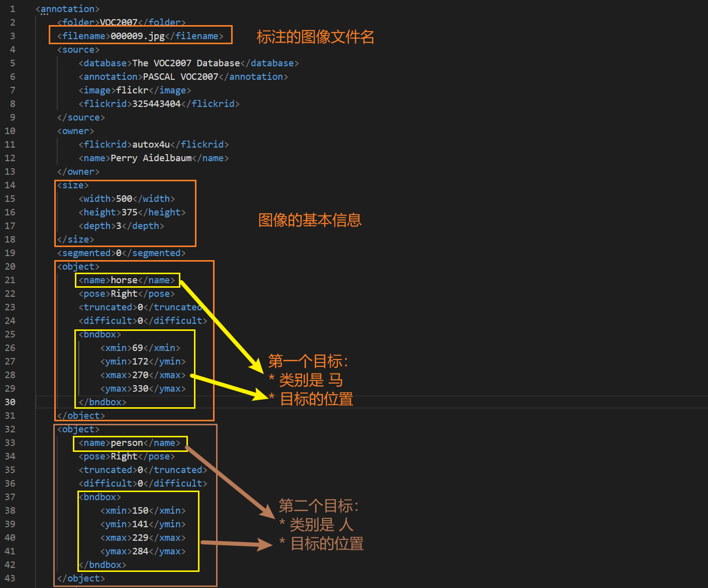
Task: Select the width value 500
Action: click(x=124, y=199)
